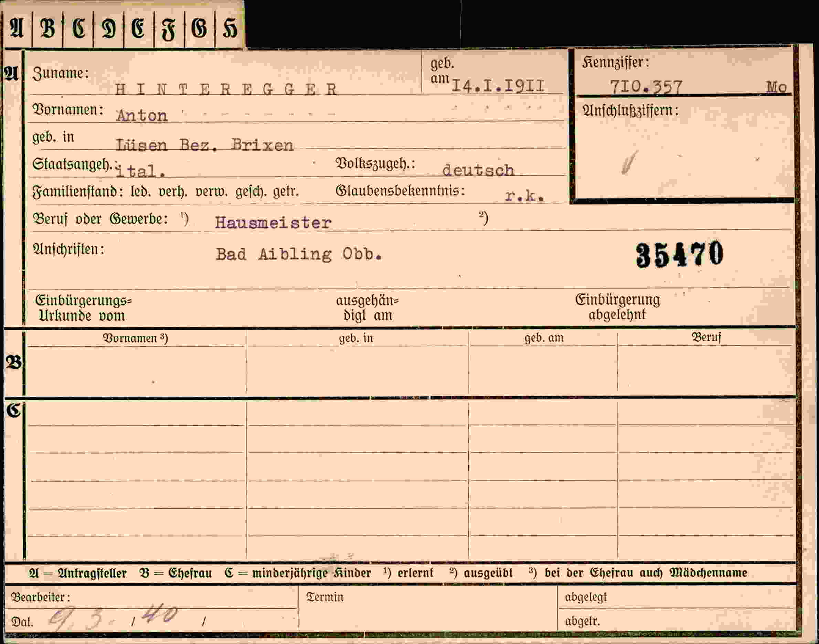This screenshot has width=819, height=644.
Task: Select the index tab letter H
Action: pyautogui.click(x=230, y=29)
